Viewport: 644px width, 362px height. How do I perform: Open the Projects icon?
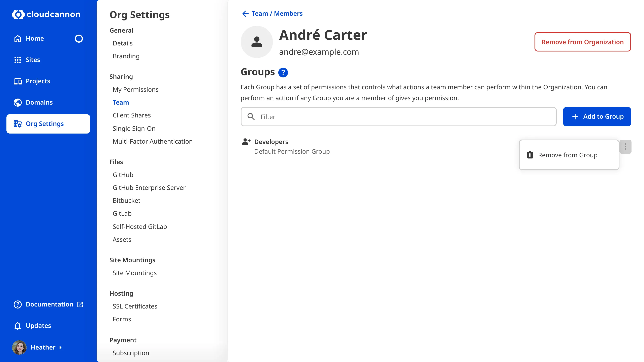click(18, 81)
